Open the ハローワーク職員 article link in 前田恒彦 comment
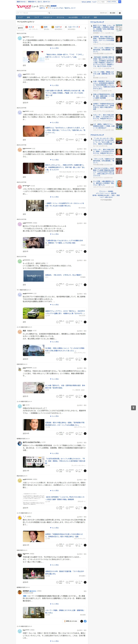This screenshot has width=138, height=644. pos(65,611)
